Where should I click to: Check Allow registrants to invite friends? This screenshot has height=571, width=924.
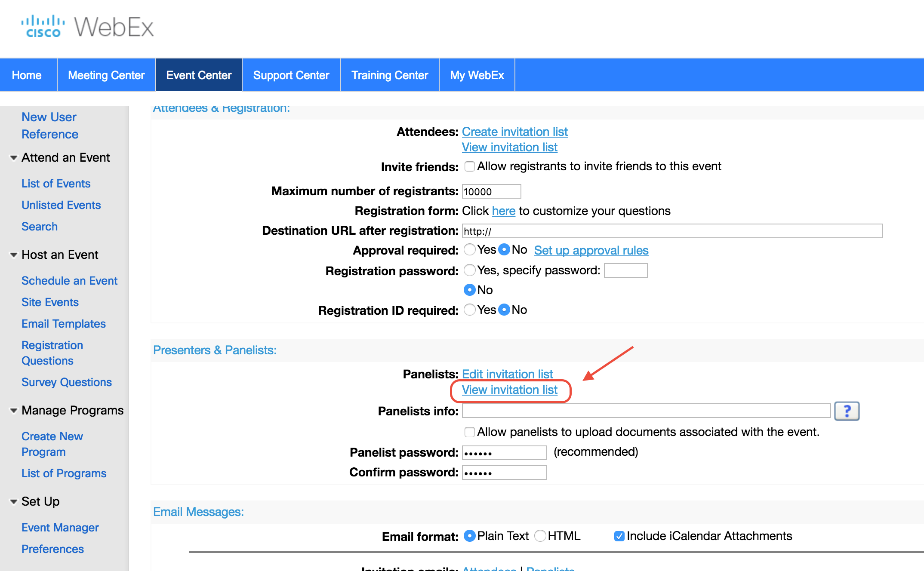(x=469, y=166)
